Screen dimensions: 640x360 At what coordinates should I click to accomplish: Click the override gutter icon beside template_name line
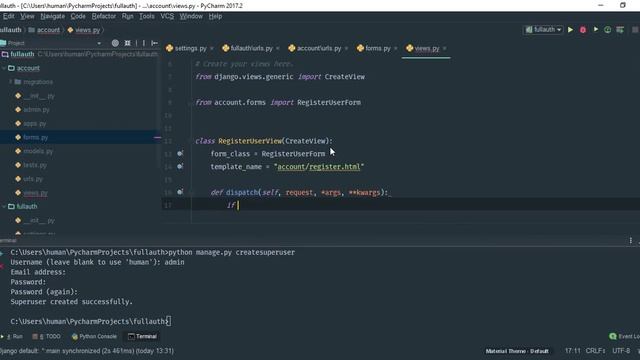(x=180, y=167)
